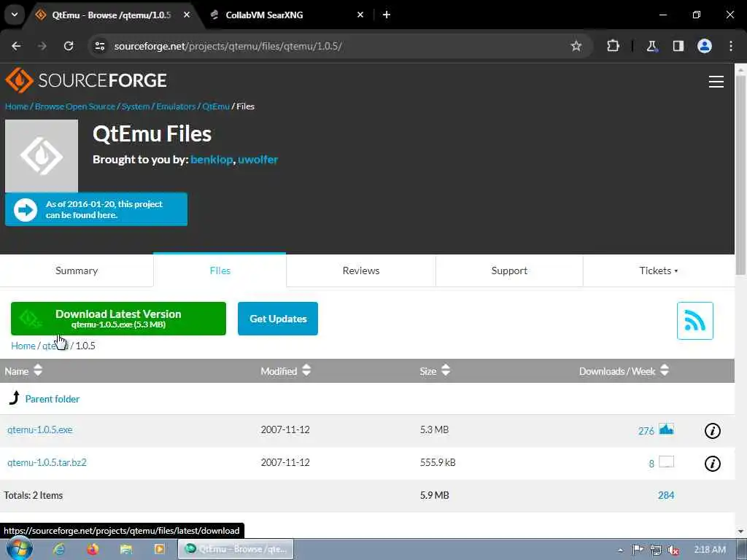Image resolution: width=747 pixels, height=560 pixels.
Task: Open download stats chart for qtemu-1.0.5.tar.bz2
Action: pyautogui.click(x=666, y=462)
